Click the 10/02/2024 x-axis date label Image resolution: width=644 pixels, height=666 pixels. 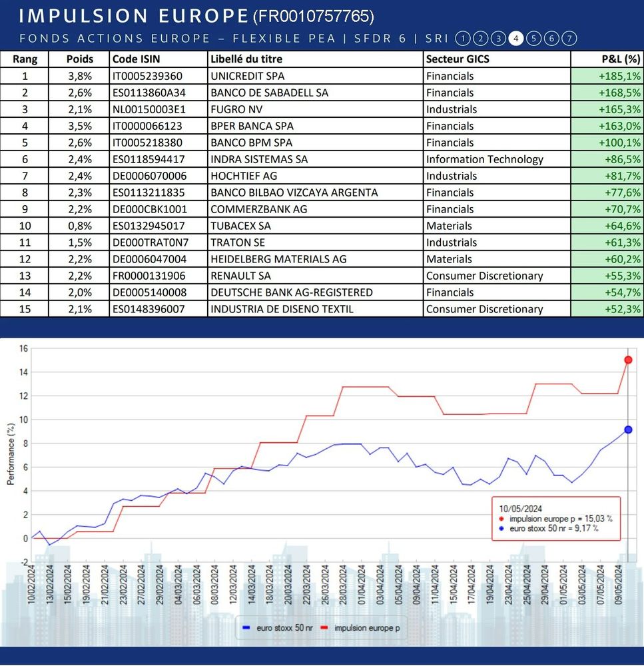click(31, 585)
